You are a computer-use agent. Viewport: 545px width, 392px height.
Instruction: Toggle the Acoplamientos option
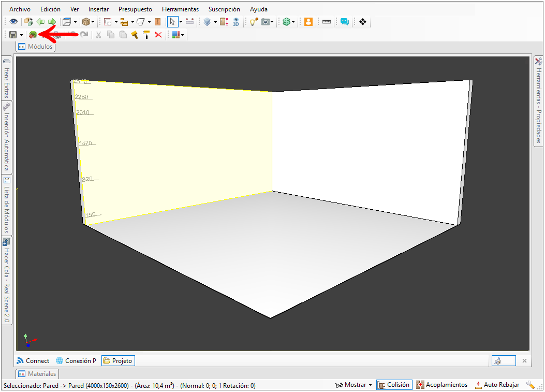[x=442, y=385]
